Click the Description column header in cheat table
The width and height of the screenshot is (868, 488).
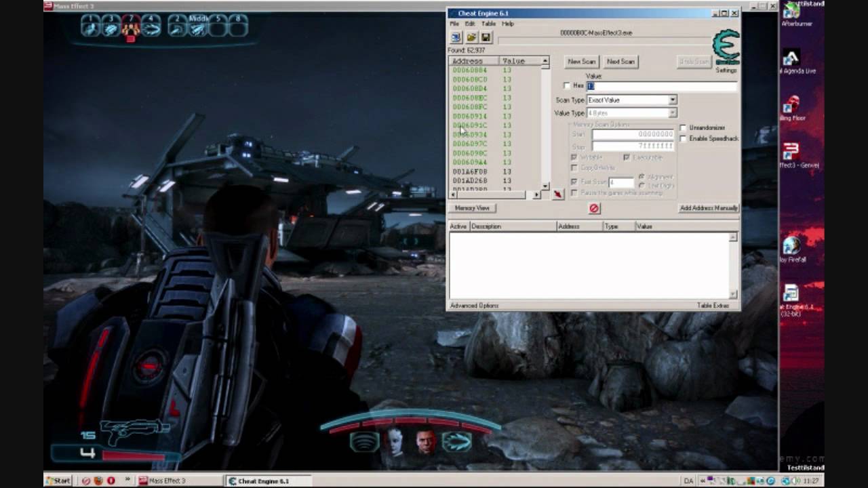point(513,226)
